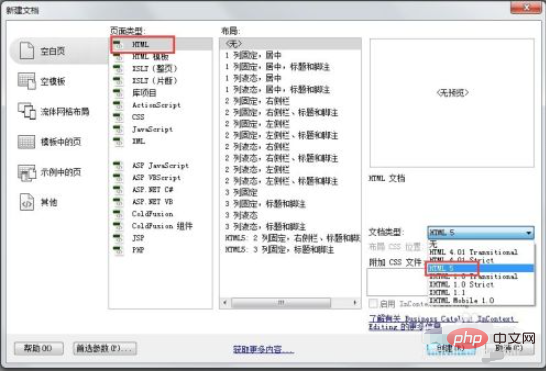Screen dimensions: 546x371
Task: Select XHTML 1.1 doctype option
Action: click(x=481, y=292)
